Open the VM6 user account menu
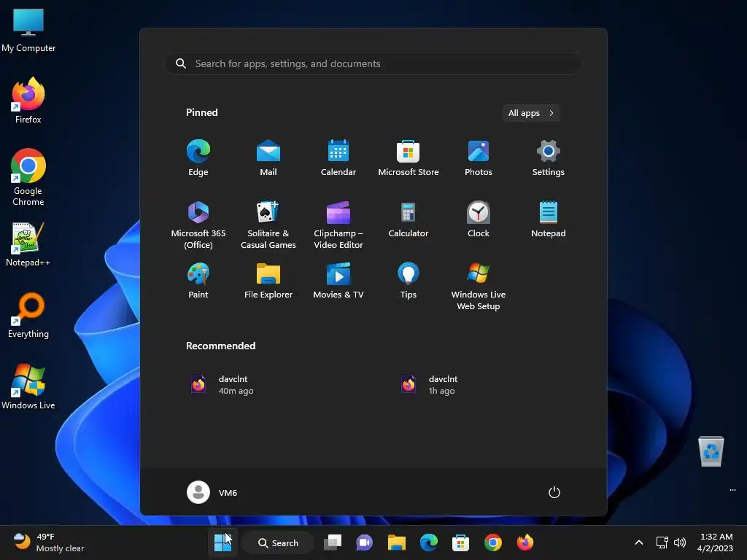747x560 pixels. tap(212, 492)
